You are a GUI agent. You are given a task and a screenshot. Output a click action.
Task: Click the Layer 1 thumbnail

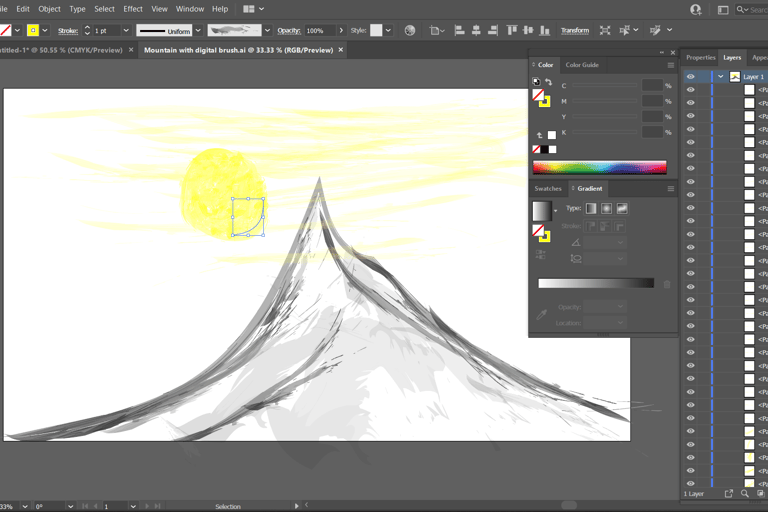point(735,77)
